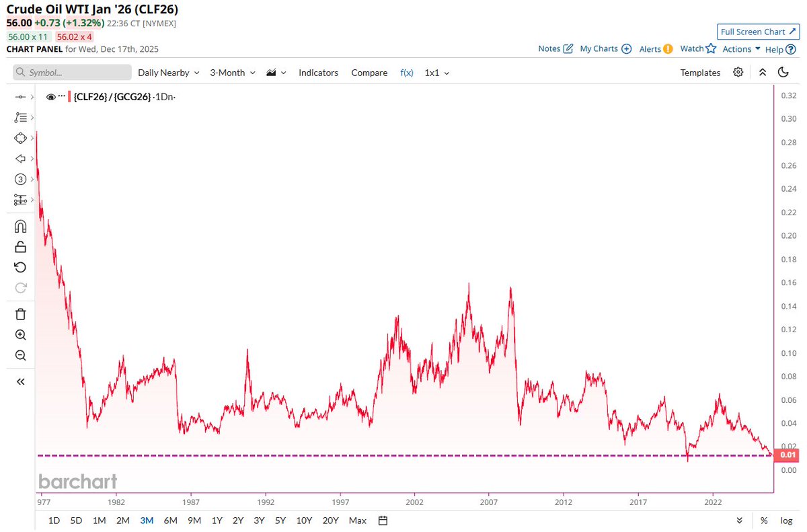
Task: Enable the magnet snap tool
Action: (x=20, y=226)
